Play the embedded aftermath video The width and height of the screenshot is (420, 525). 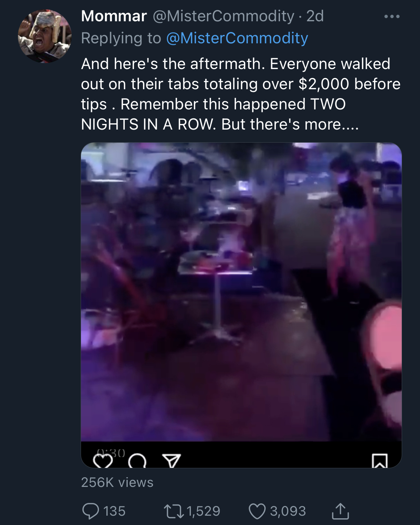coord(241,292)
